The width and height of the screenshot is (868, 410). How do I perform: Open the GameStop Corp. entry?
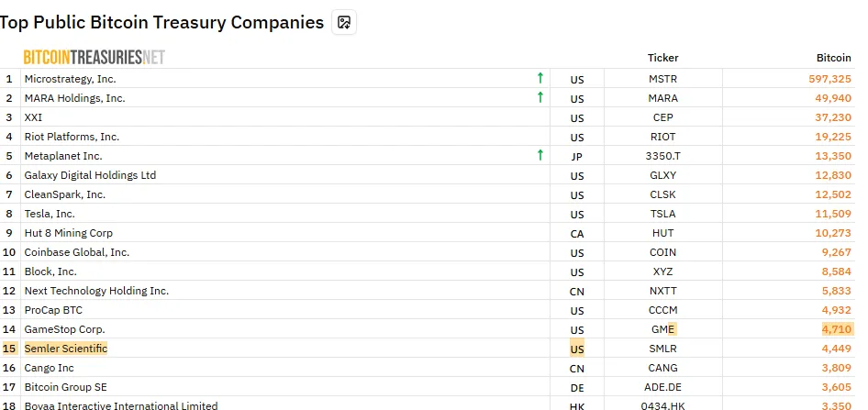coord(64,329)
